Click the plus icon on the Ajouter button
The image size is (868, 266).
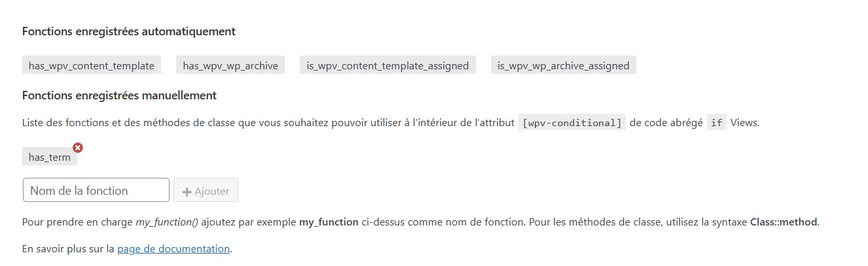pos(187,191)
